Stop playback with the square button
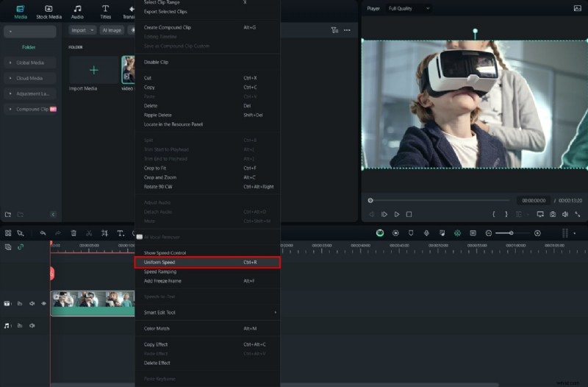The image size is (588, 387). pyautogui.click(x=409, y=214)
